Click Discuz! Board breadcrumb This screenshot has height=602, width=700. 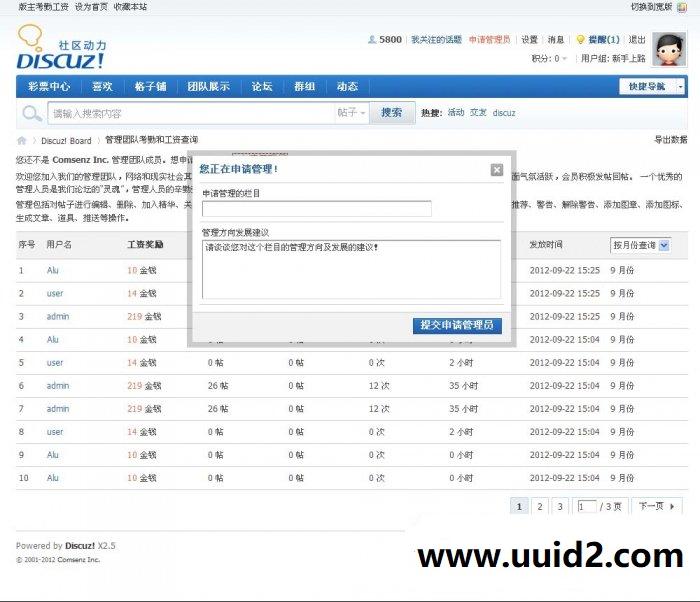pos(66,141)
